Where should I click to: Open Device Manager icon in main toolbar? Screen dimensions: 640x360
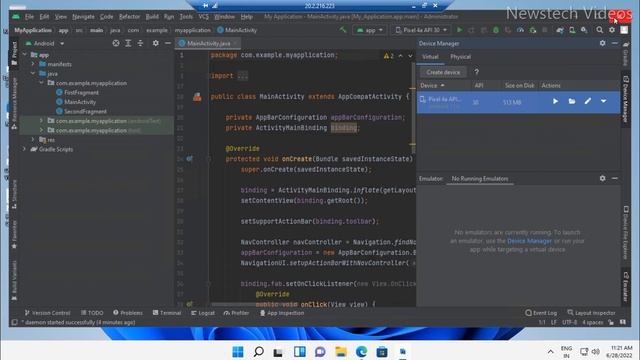(572, 30)
